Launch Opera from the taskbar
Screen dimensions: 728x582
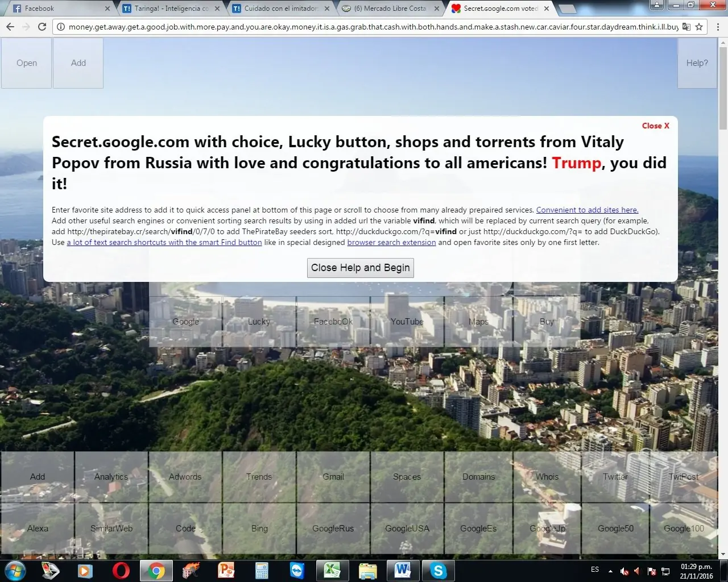click(121, 570)
